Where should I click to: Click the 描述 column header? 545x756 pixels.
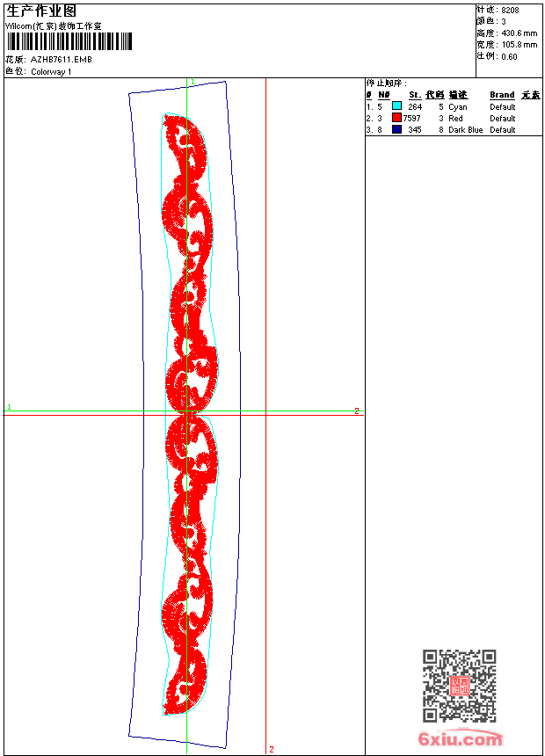point(458,95)
